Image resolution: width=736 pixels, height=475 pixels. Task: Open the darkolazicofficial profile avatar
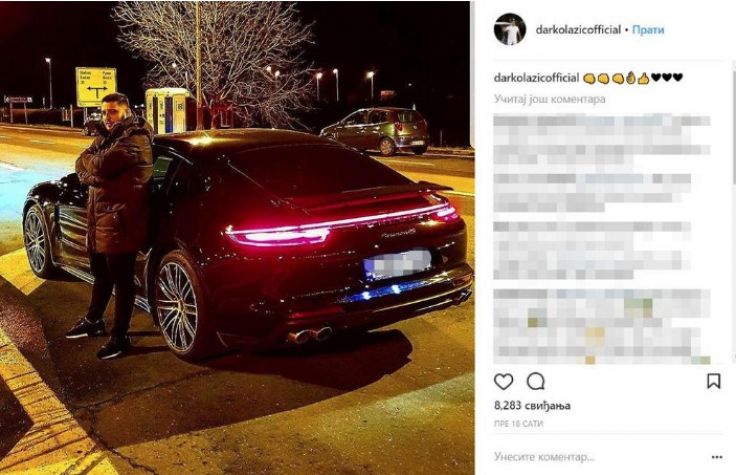510,29
